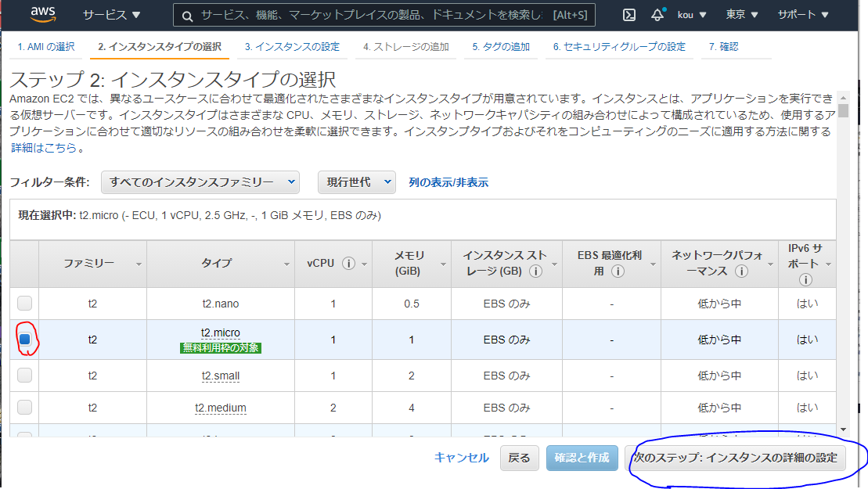This screenshot has width=868, height=489.
Task: Sort by EBS 最適化利用 column arrow
Action: click(653, 264)
